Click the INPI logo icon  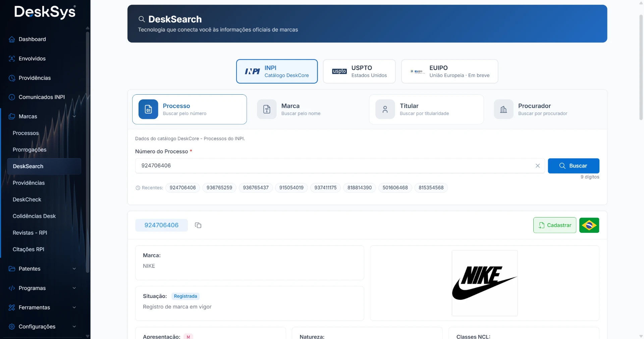[252, 71]
